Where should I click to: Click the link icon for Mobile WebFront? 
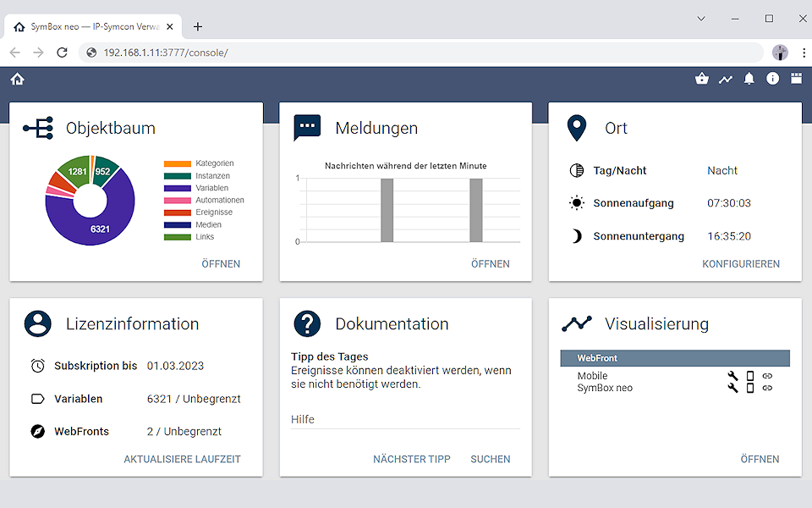click(x=767, y=376)
